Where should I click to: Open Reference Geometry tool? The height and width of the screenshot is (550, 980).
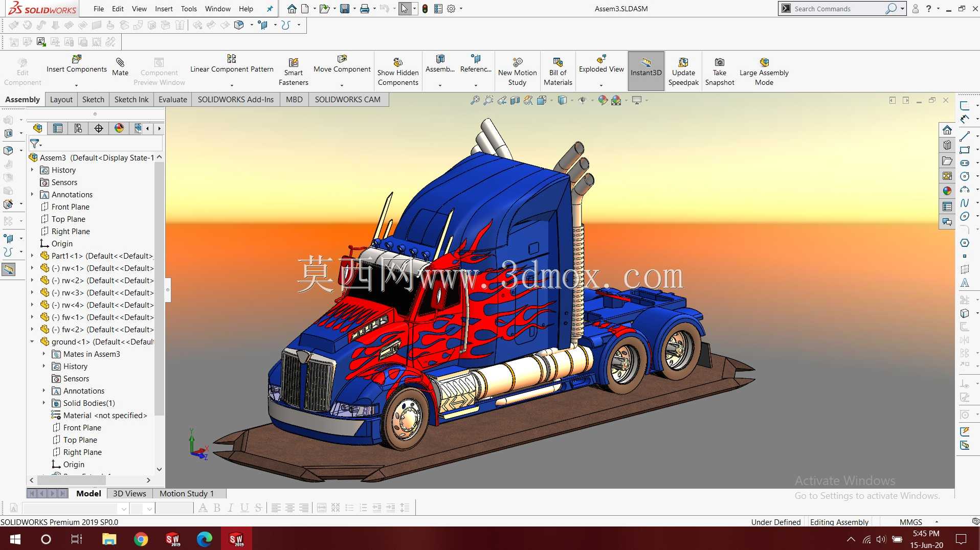(476, 63)
